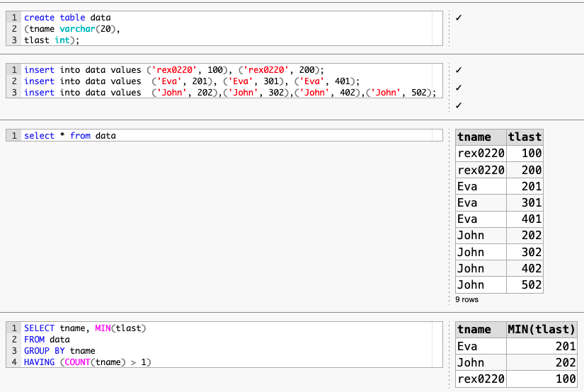The image size is (584, 392).
Task: Click the 'John' cell in the grouped result
Action: coord(481,363)
